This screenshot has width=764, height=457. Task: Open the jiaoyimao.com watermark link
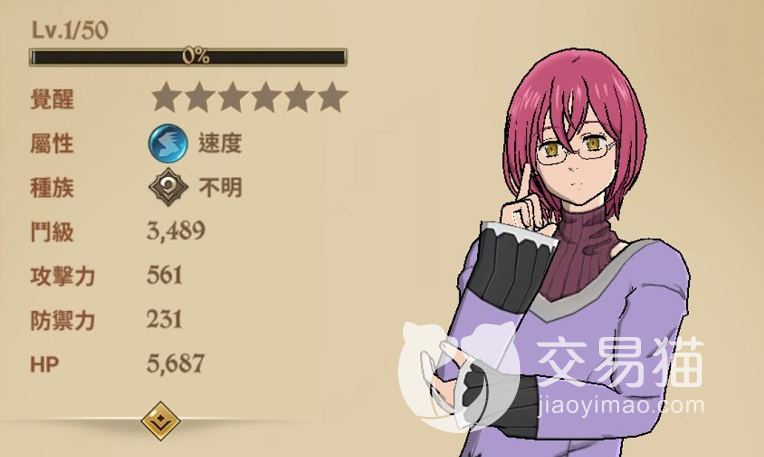pyautogui.click(x=621, y=405)
